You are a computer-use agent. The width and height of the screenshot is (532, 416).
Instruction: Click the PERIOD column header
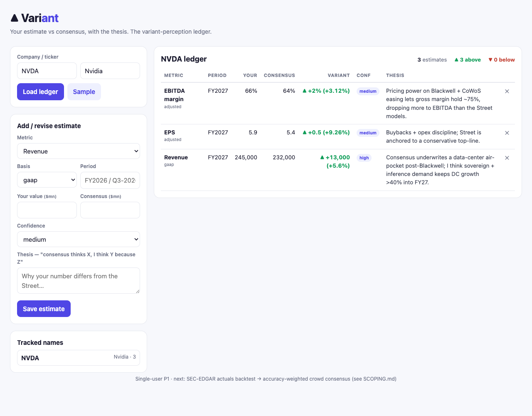pyautogui.click(x=217, y=75)
